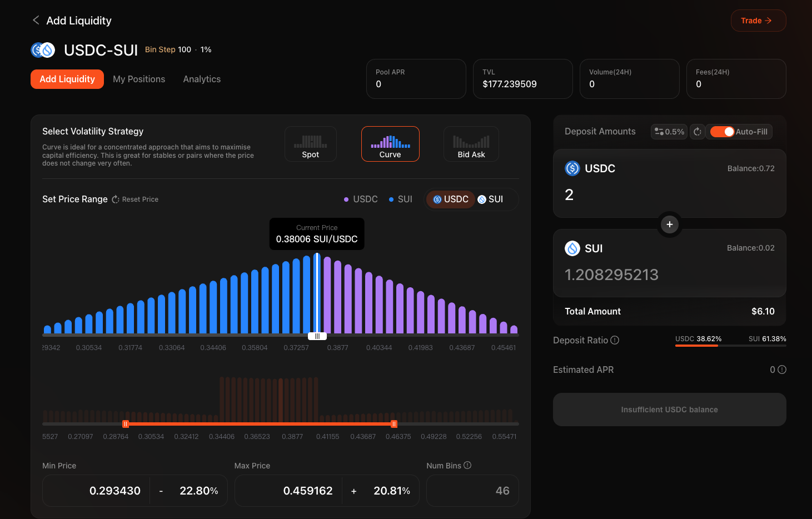Click the right handle of range slider
Image resolution: width=812 pixels, height=519 pixels.
pyautogui.click(x=394, y=424)
